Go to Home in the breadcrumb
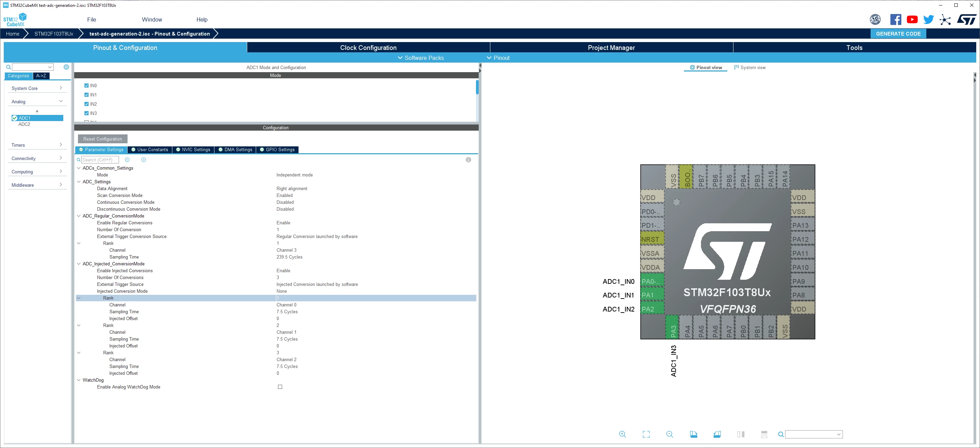980x448 pixels. (13, 34)
